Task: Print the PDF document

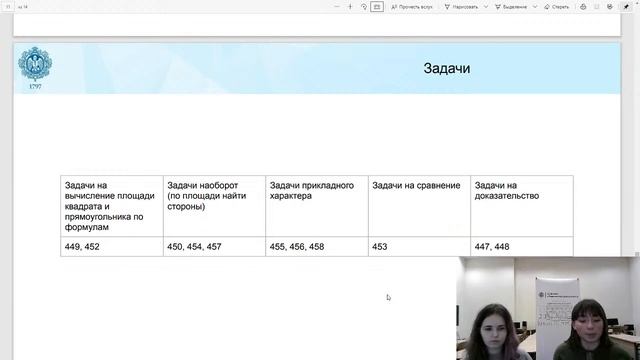Action: click(x=583, y=7)
